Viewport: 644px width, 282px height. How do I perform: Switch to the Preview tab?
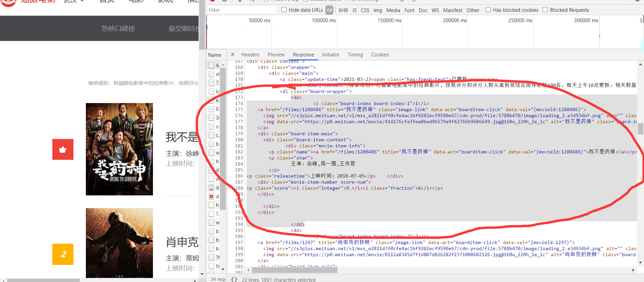point(276,54)
